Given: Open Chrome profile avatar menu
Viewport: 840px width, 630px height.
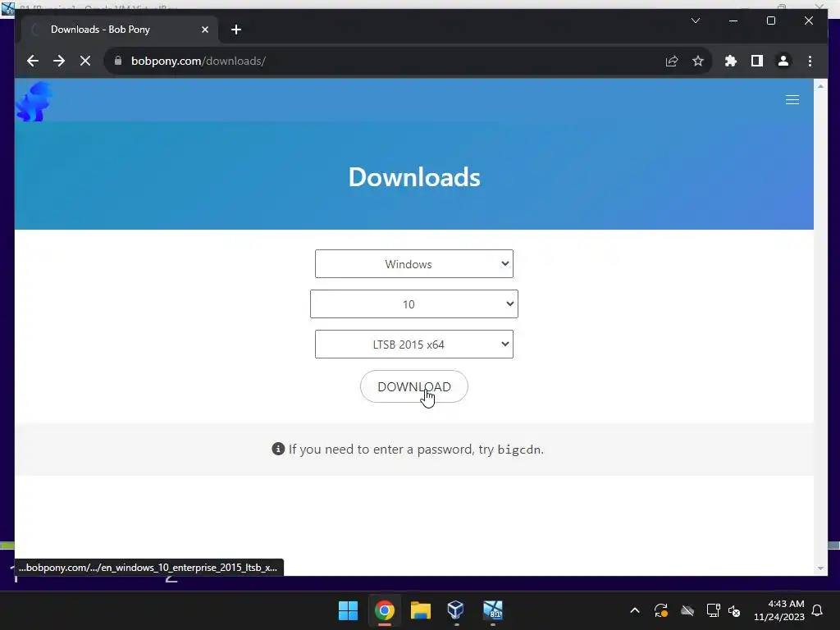Looking at the screenshot, I should [783, 61].
